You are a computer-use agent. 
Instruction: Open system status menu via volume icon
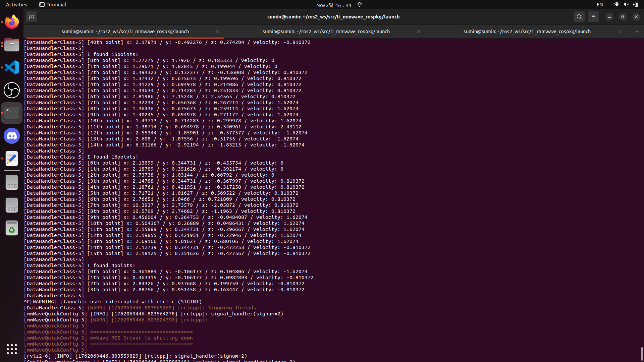coord(626,5)
